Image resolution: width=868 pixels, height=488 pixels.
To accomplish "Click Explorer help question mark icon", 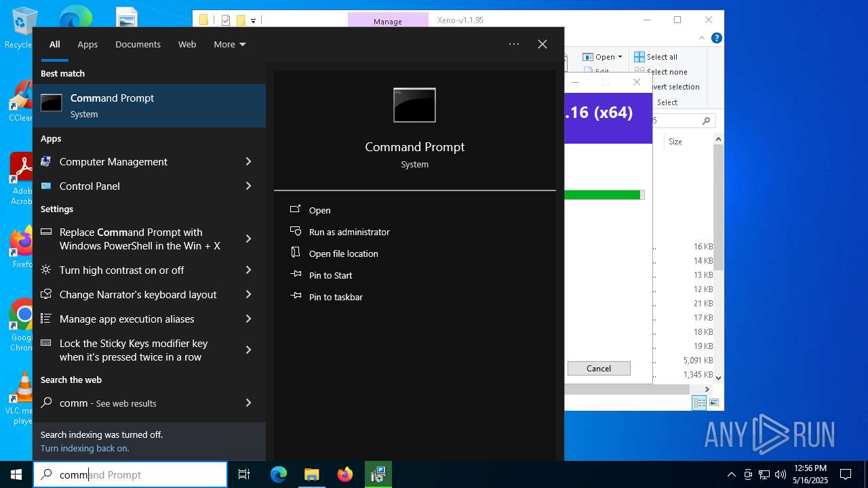I will 716,39.
